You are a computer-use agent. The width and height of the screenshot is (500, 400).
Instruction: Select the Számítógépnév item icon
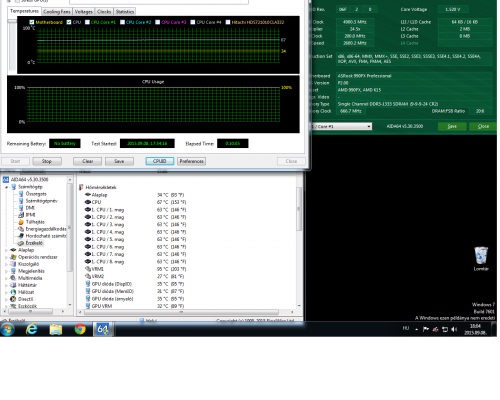[21, 201]
